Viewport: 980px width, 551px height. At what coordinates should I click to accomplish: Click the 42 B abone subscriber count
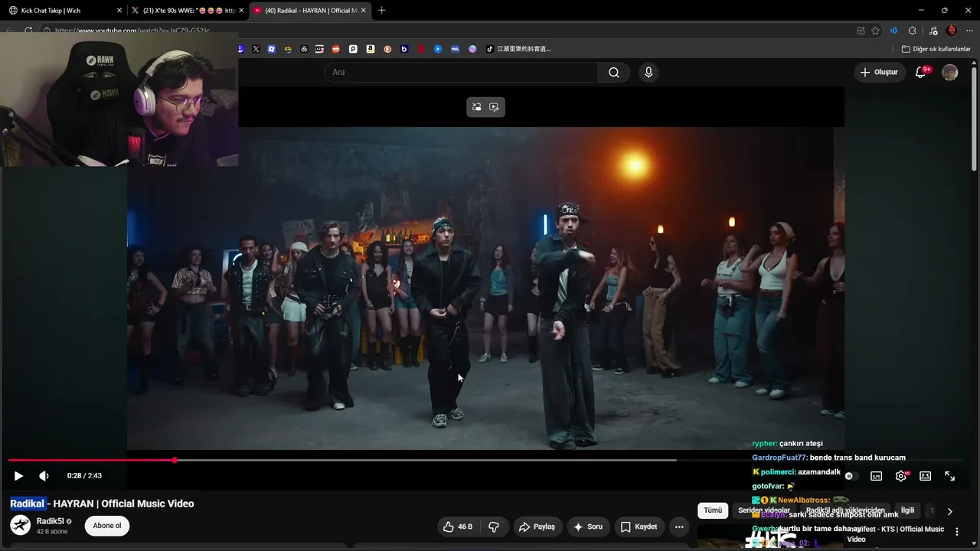click(52, 532)
